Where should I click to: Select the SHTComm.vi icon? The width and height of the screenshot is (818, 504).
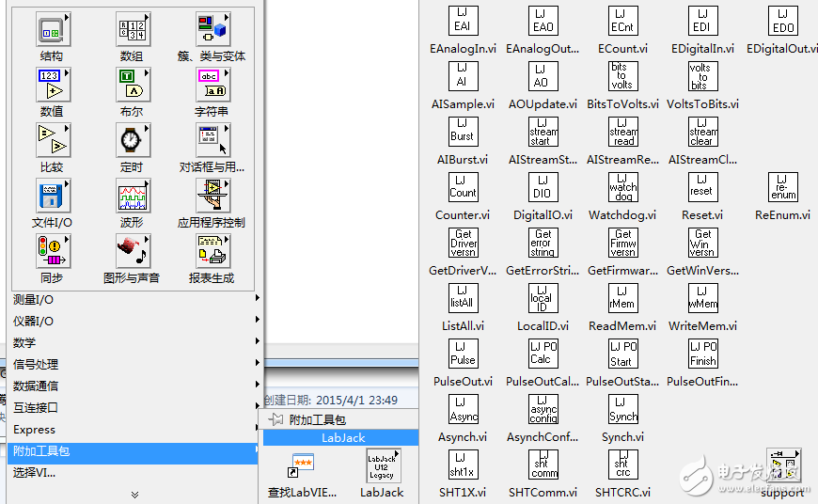(543, 465)
